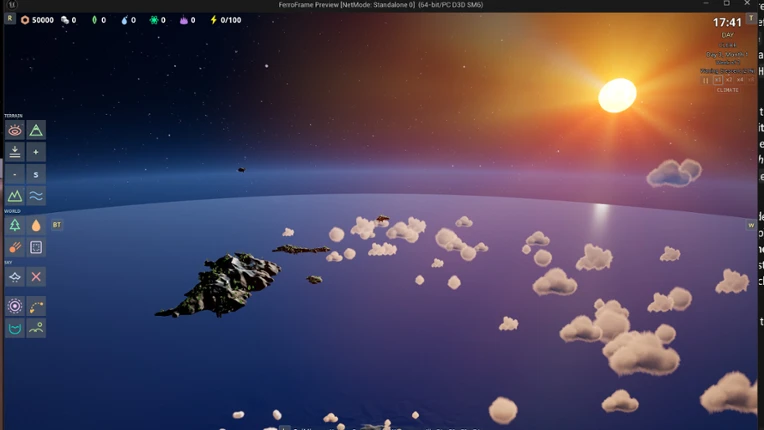Select the teal basin shaped tool
Screen dimensions: 764x430
point(15,328)
